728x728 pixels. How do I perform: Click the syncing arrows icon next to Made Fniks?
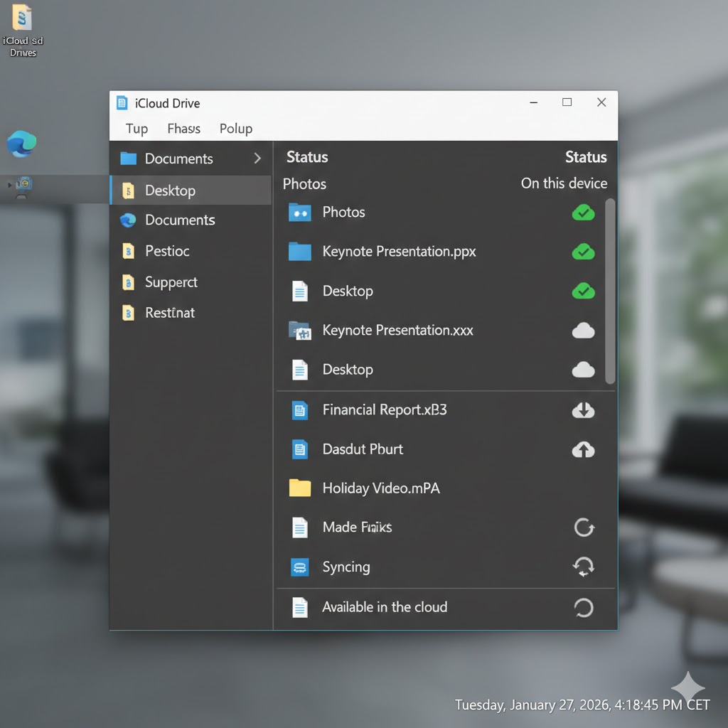[x=583, y=528]
